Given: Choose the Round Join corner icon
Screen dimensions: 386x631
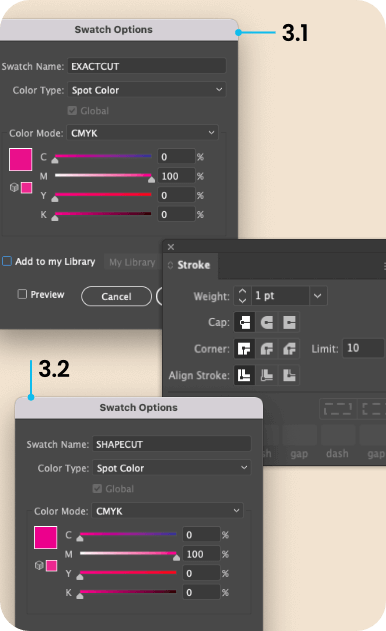Looking at the screenshot, I should click(x=267, y=348).
